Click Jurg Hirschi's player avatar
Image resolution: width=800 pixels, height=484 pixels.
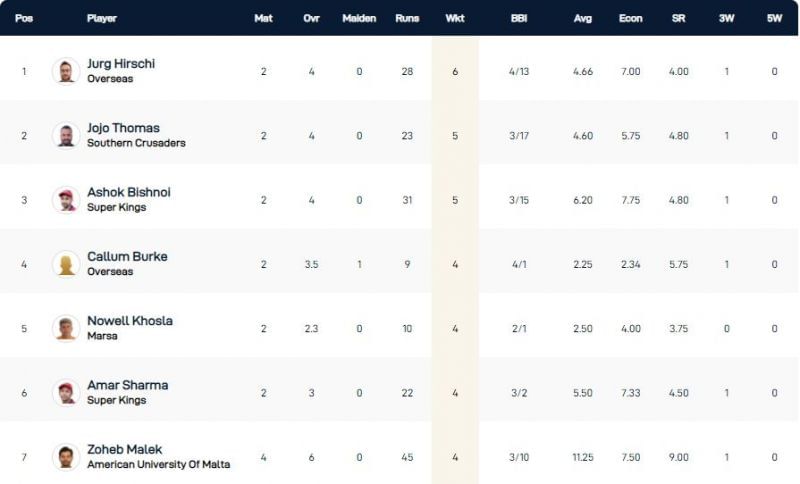[x=66, y=71]
